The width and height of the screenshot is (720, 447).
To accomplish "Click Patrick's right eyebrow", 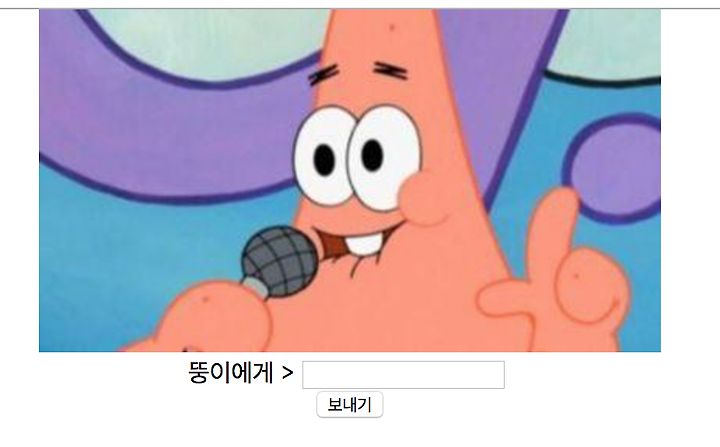I will click(391, 71).
